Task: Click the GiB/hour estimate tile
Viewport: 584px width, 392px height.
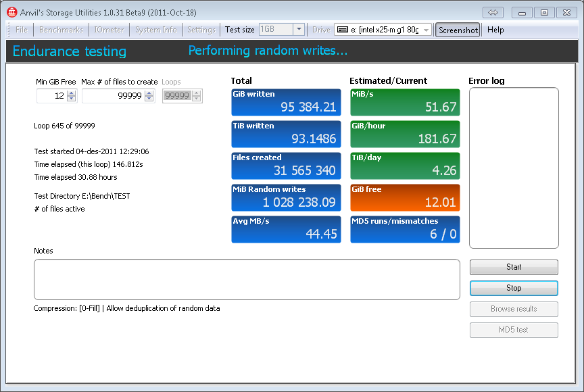Action: click(405, 134)
